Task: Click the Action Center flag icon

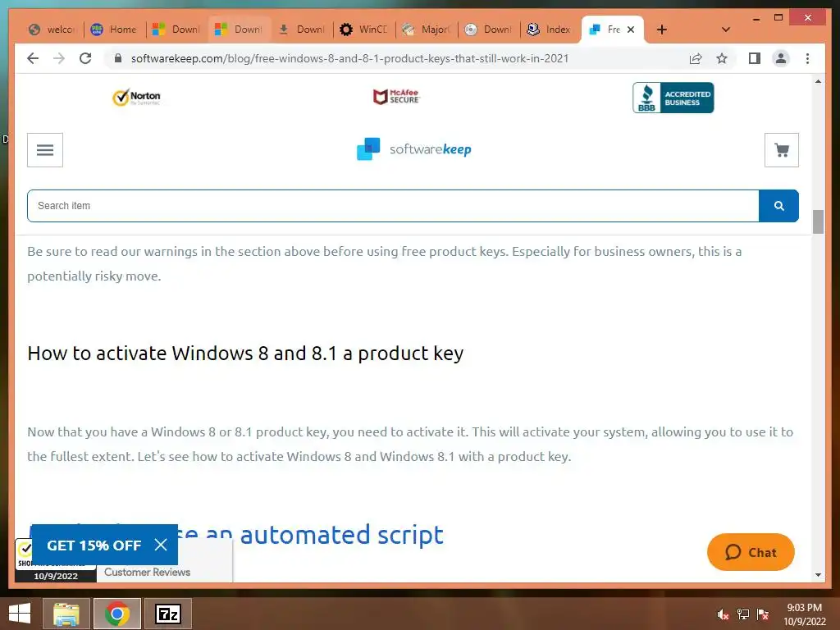Action: point(762,614)
